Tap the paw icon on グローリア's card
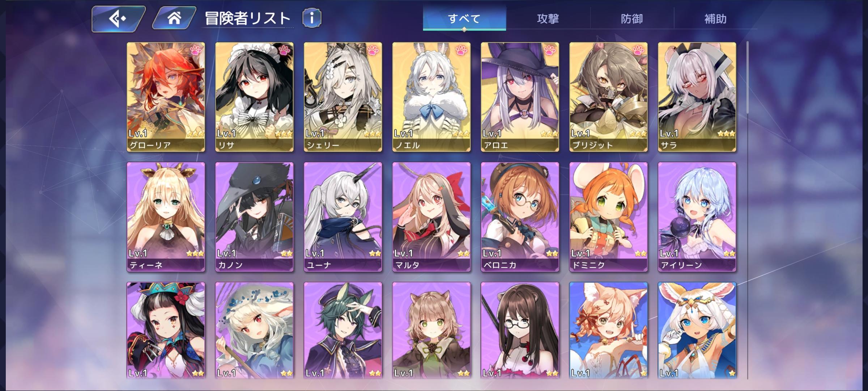This screenshot has height=391, width=868. pyautogui.click(x=196, y=50)
